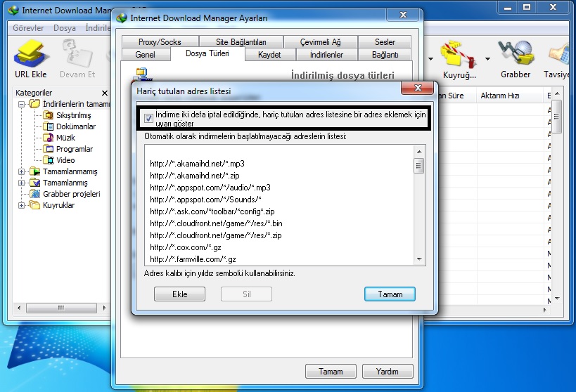Collapse the İndirilenlerin tamamı tree node
576x392 pixels.
coord(22,104)
